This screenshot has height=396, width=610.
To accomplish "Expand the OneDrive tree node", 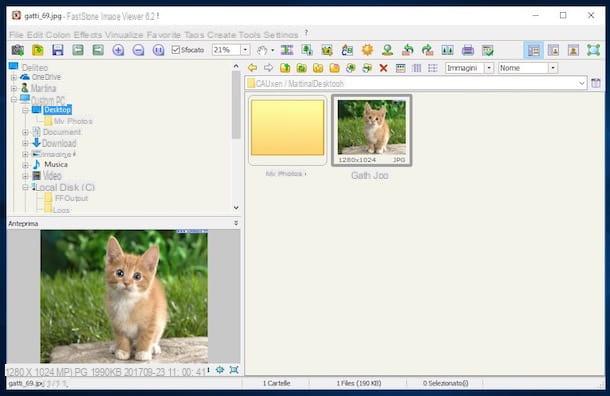I will [x=14, y=77].
